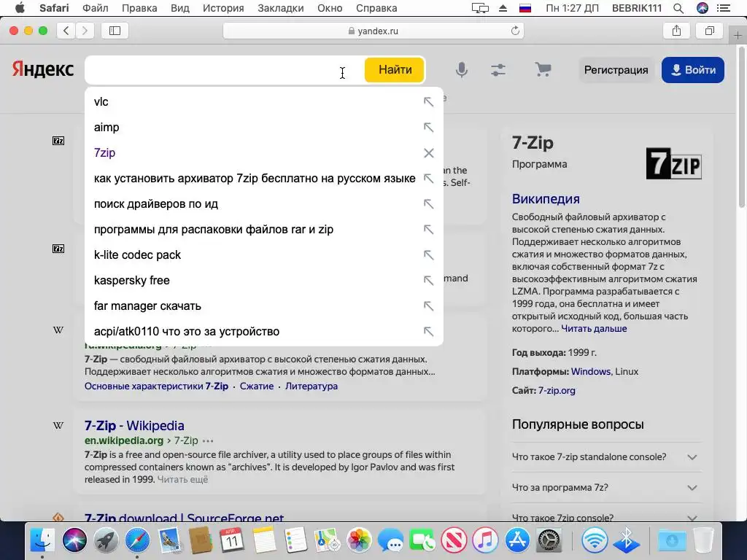The width and height of the screenshot is (747, 560).
Task: Open the История menu
Action: tap(223, 8)
